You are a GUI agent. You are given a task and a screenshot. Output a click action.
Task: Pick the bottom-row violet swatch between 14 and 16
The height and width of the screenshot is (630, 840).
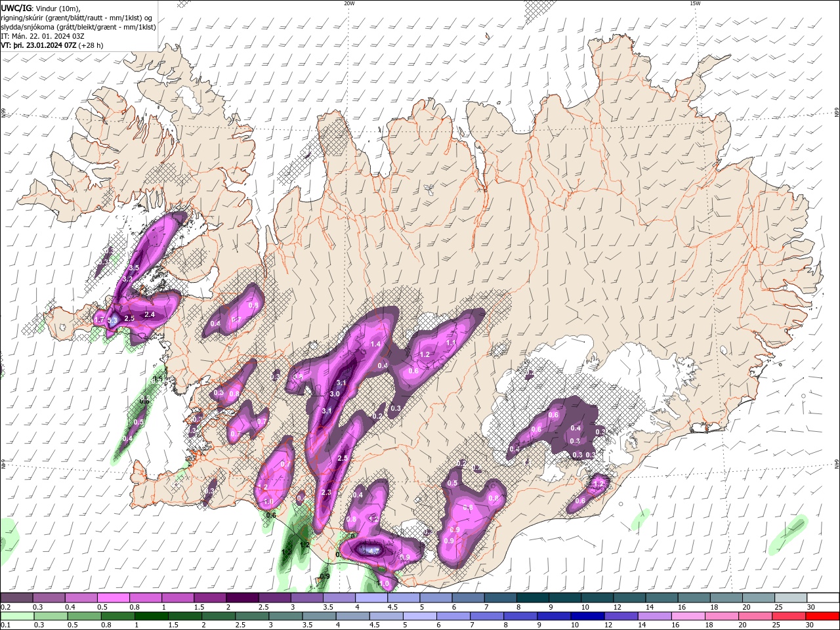click(654, 616)
